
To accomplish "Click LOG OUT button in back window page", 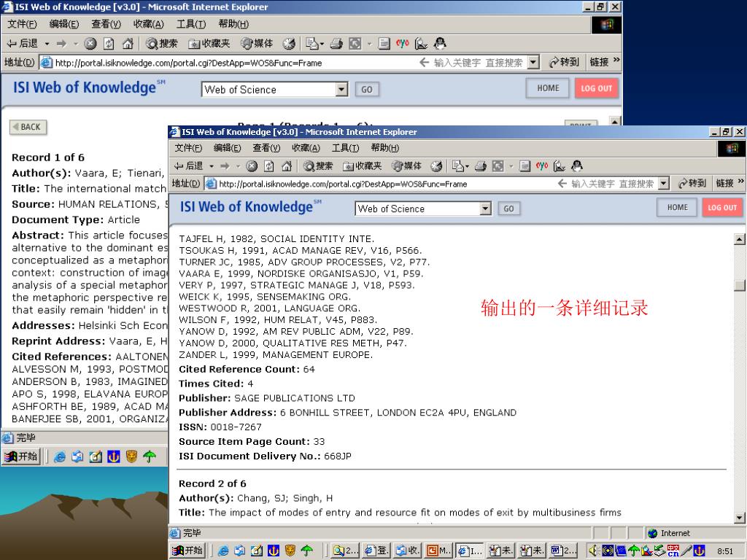I will pyautogui.click(x=597, y=88).
